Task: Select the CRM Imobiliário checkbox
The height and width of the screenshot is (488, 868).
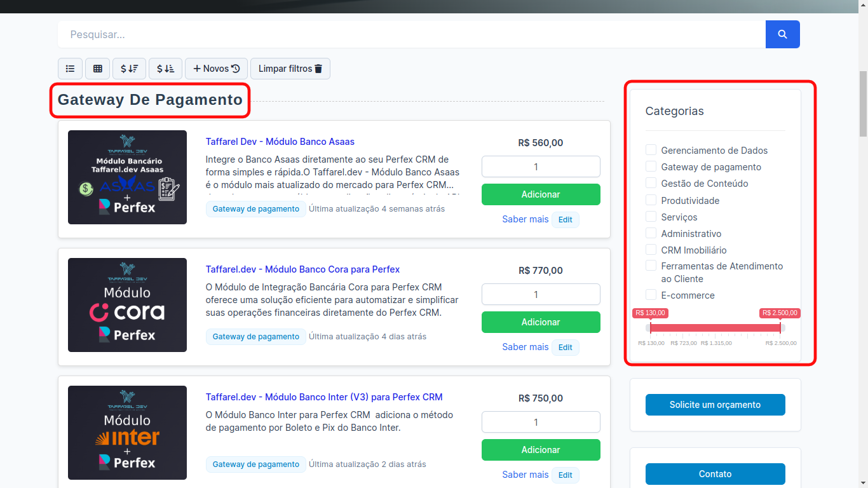Action: 651,249
